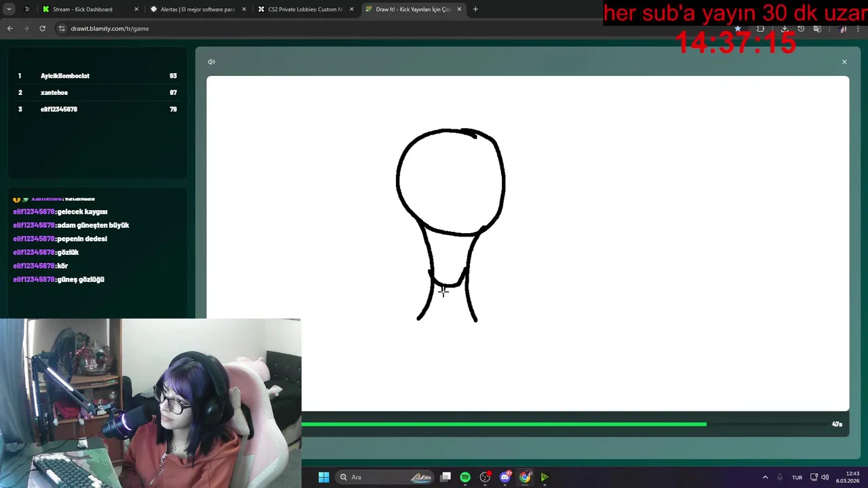
Task: Click the chat guess 'adam güneşten büyük'
Action: (94, 225)
